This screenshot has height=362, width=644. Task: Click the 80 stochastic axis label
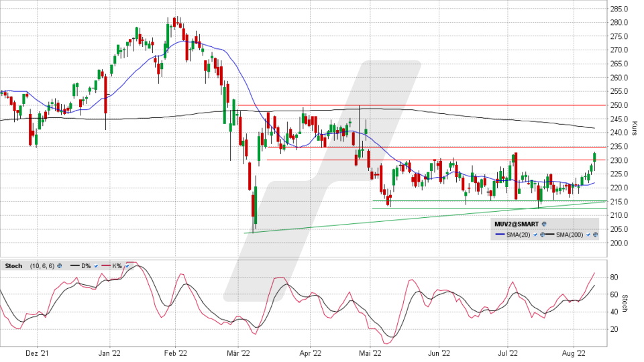[x=614, y=278]
